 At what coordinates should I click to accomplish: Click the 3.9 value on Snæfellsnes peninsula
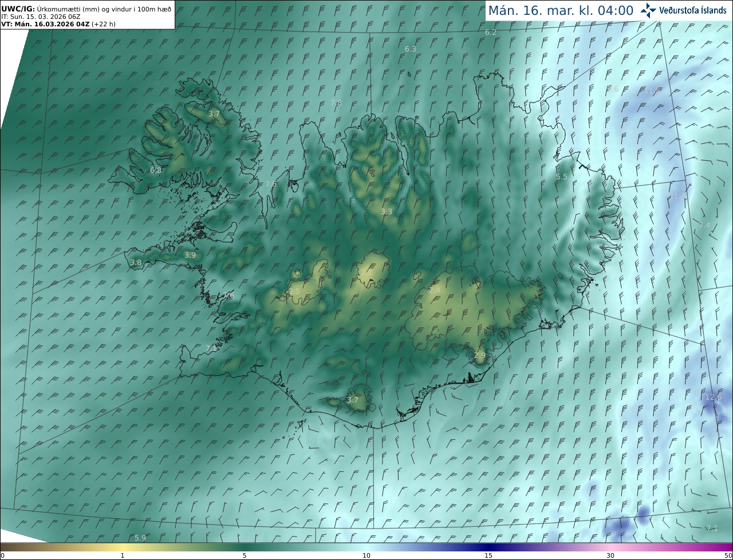point(190,255)
